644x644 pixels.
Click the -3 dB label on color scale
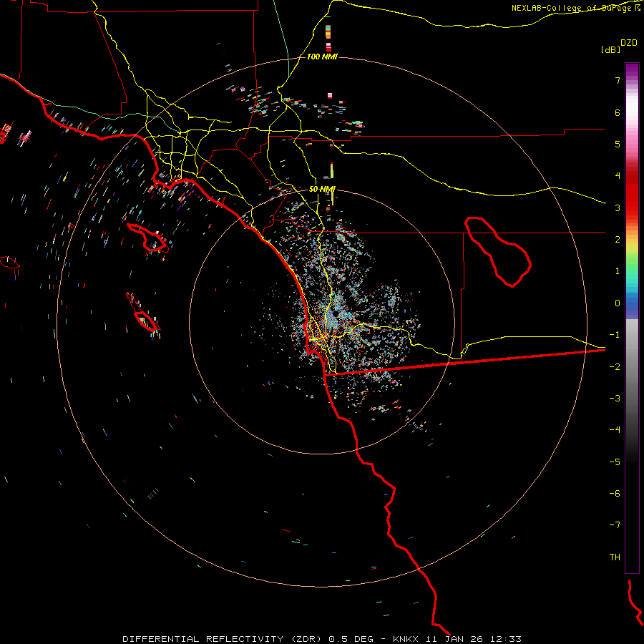[x=615, y=399]
